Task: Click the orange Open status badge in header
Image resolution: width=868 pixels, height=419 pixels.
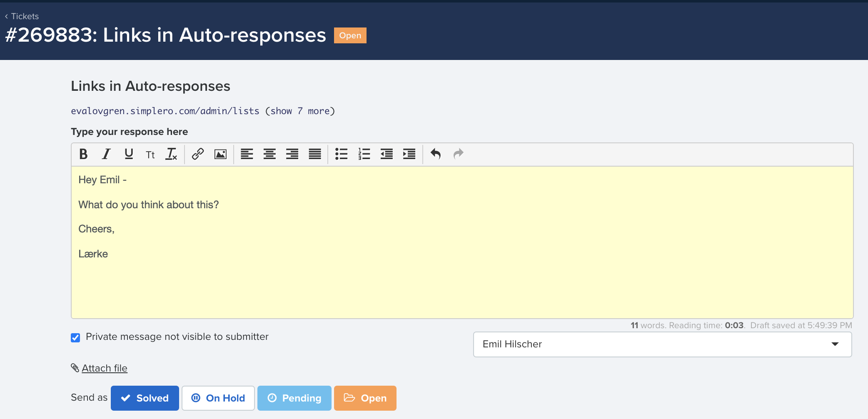Action: tap(350, 35)
